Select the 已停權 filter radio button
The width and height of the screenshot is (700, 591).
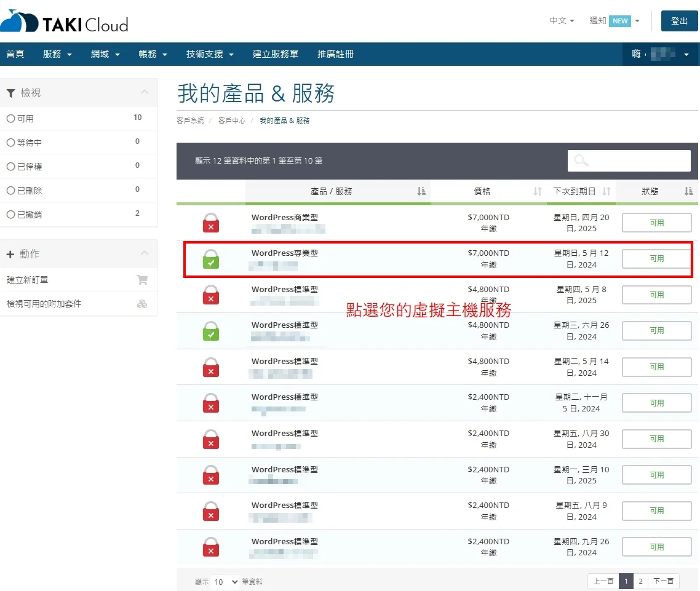coord(10,167)
